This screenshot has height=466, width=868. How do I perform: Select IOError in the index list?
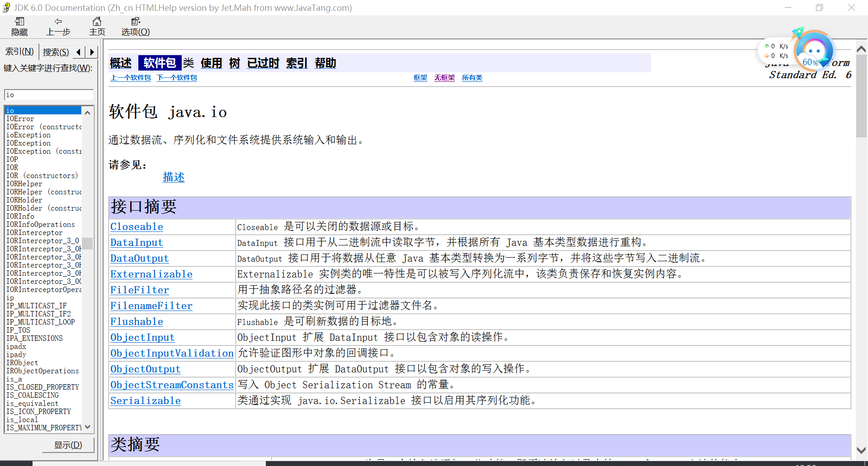click(x=20, y=119)
